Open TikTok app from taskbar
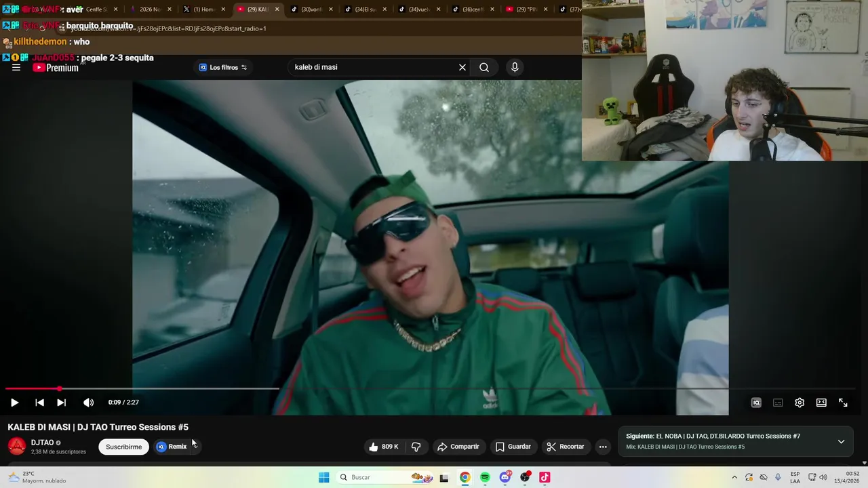The width and height of the screenshot is (868, 488). [545, 477]
